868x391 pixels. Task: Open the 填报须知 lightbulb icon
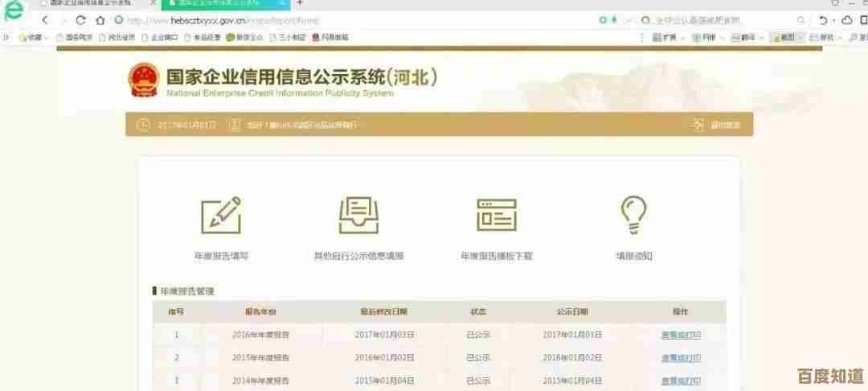[634, 215]
